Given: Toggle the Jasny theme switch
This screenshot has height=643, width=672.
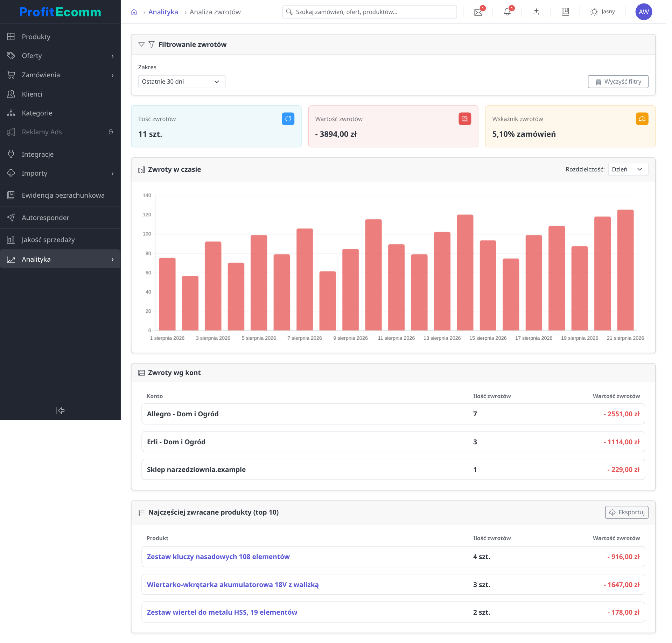Looking at the screenshot, I should tap(602, 12).
